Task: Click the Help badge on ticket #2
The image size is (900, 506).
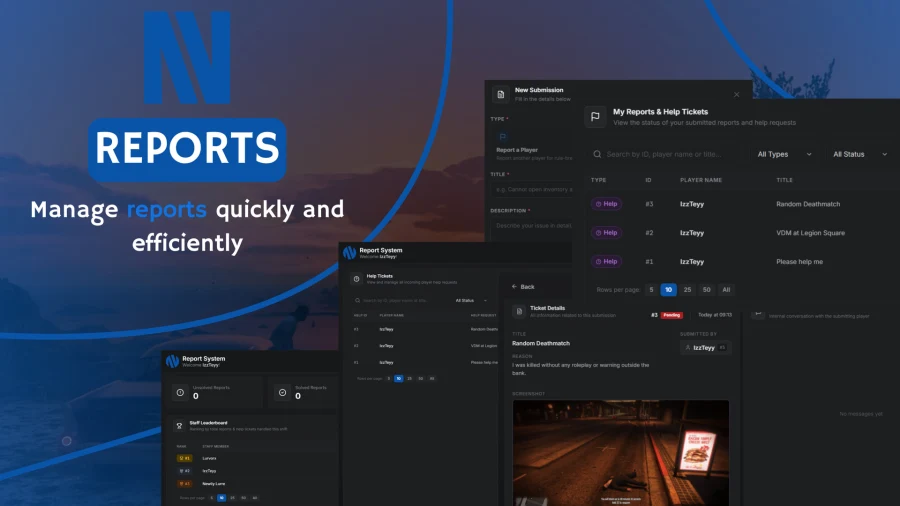Action: pyautogui.click(x=606, y=232)
